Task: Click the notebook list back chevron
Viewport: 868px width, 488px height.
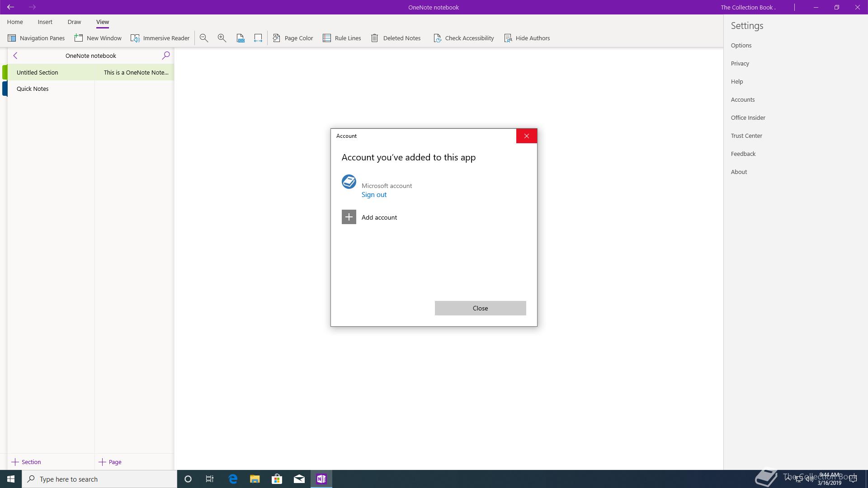Action: tap(15, 56)
